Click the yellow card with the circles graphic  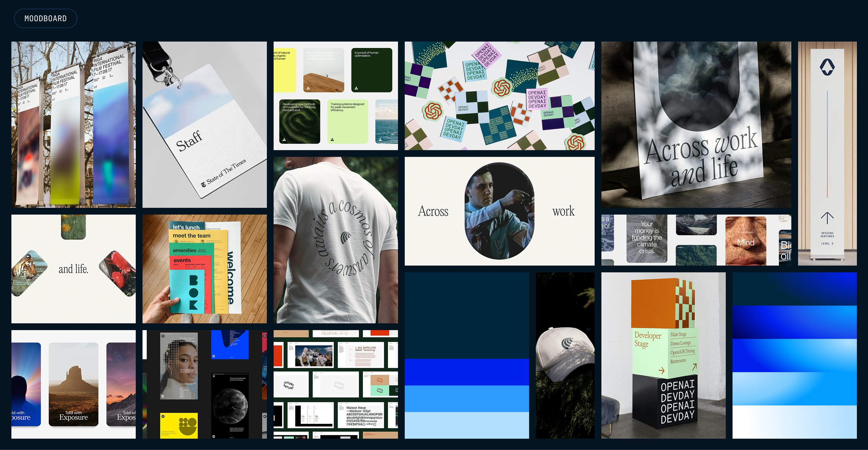tap(179, 425)
